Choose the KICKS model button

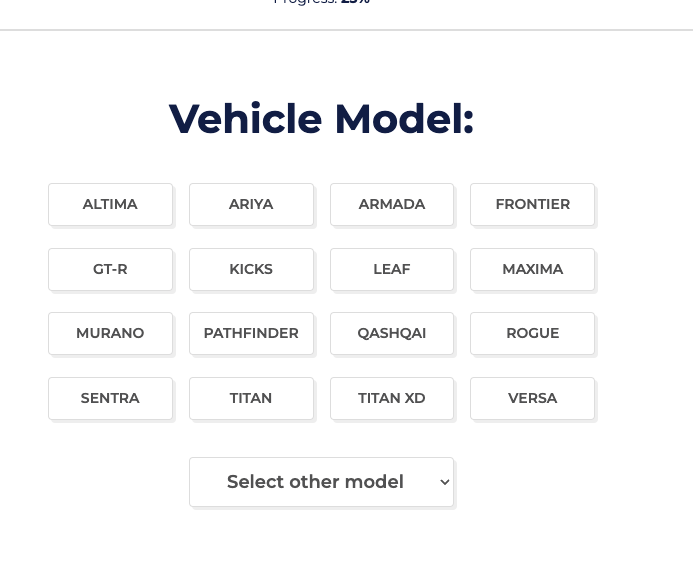pos(251,269)
